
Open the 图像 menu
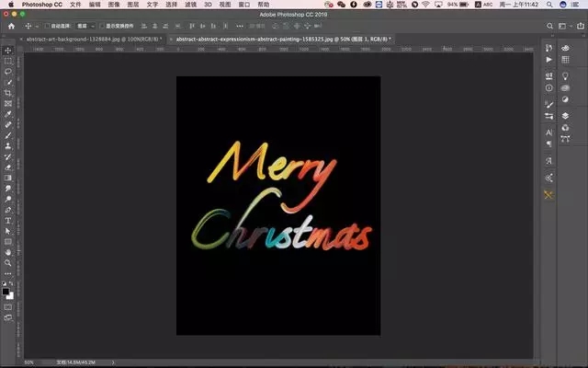pyautogui.click(x=114, y=5)
